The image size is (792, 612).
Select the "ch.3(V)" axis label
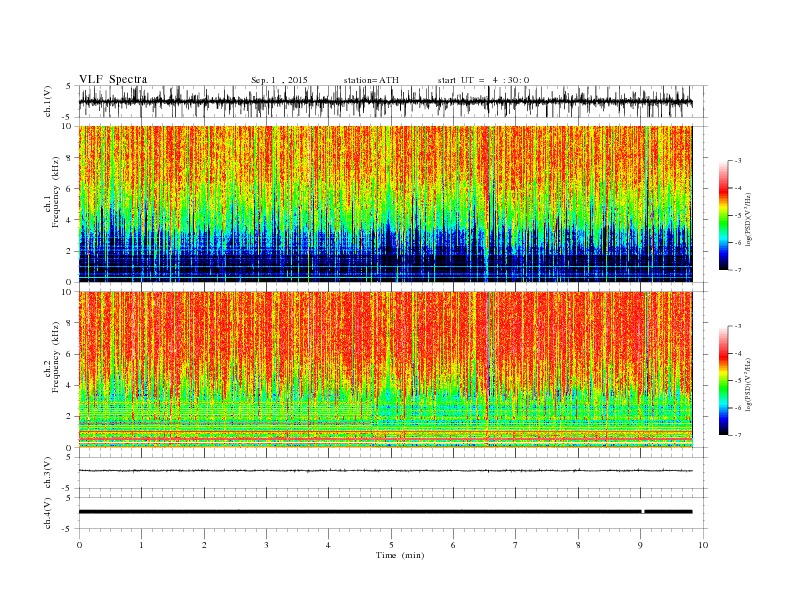(x=48, y=473)
